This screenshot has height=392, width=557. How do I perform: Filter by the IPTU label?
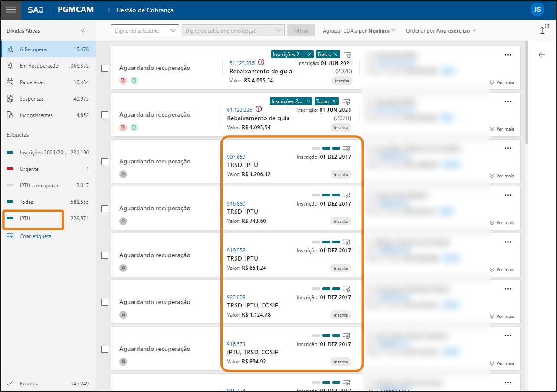point(48,219)
